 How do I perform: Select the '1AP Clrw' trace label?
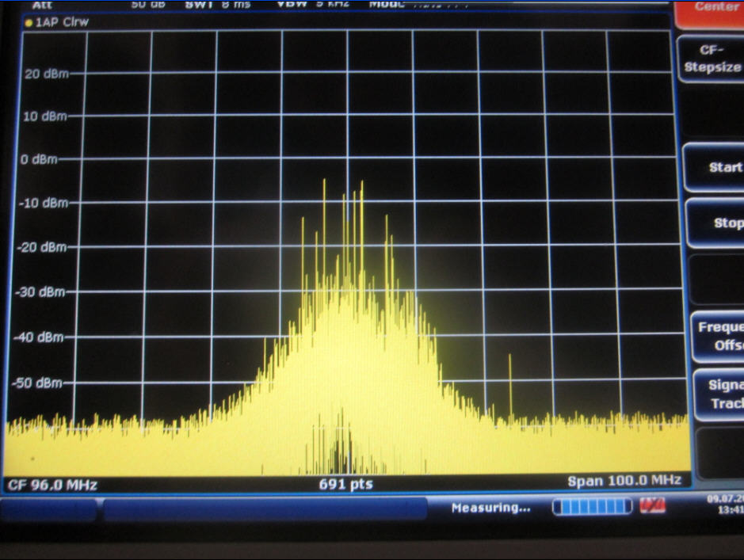(62, 22)
